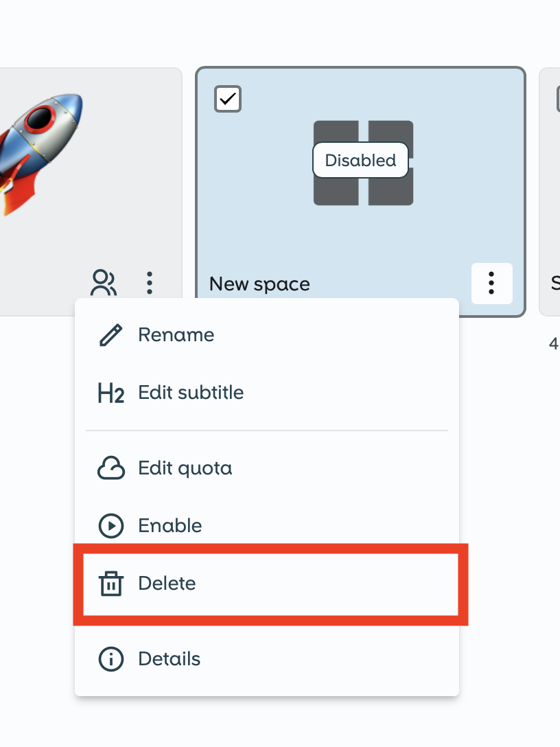
Task: Click the grid placeholder image on New space
Action: point(362,163)
